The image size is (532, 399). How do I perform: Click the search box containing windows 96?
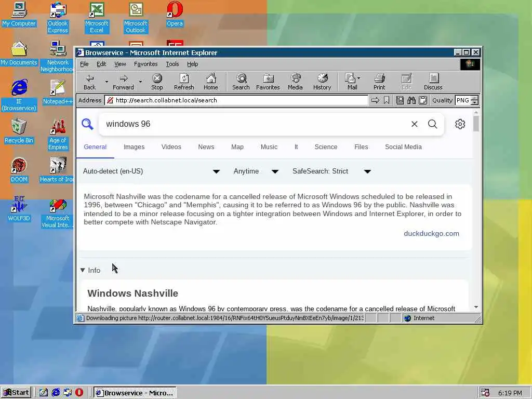click(x=255, y=124)
